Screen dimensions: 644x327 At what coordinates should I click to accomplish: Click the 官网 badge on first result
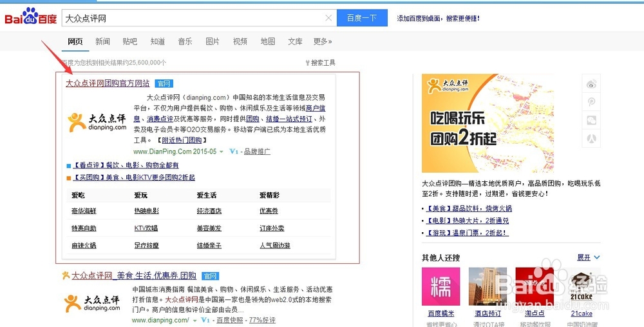[x=164, y=83]
